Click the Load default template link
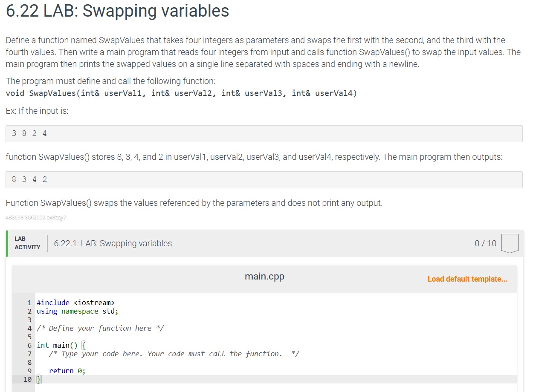This screenshot has width=536, height=392. point(468,279)
